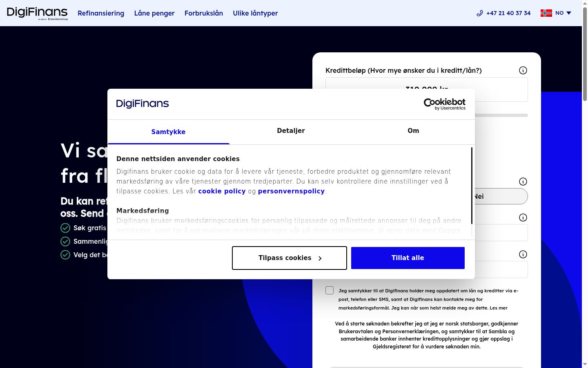Click the Tillat alle button
Viewport: 588px width, 368px height.
(408, 258)
